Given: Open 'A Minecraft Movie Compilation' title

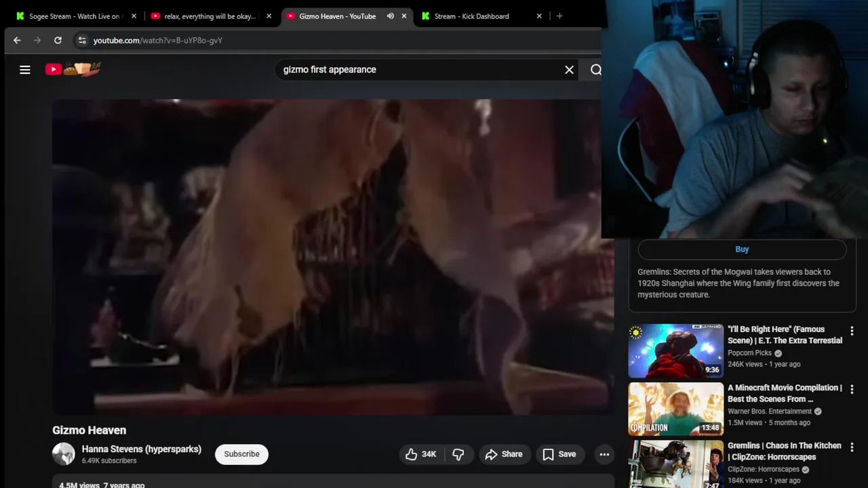Looking at the screenshot, I should pyautogui.click(x=785, y=393).
